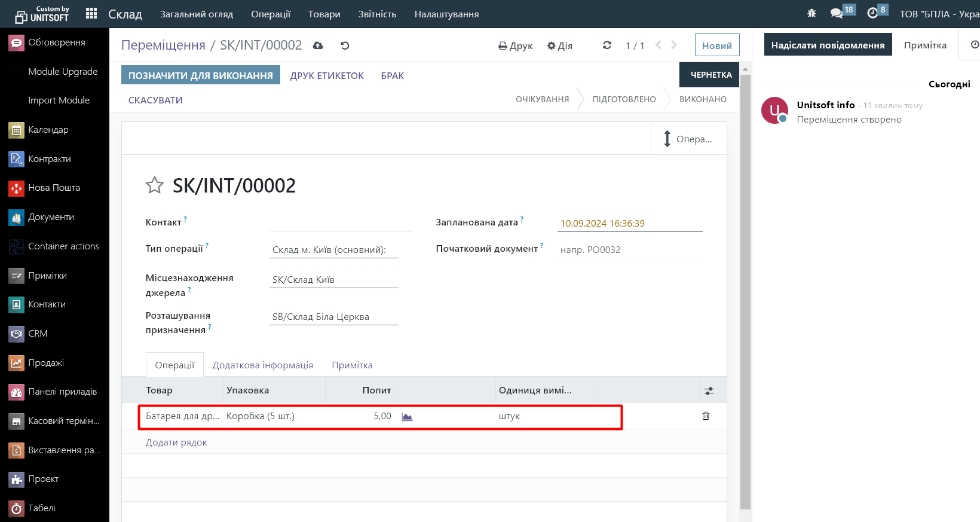This screenshot has width=980, height=522.
Task: Click the debug bug icon in top bar
Action: click(x=811, y=13)
